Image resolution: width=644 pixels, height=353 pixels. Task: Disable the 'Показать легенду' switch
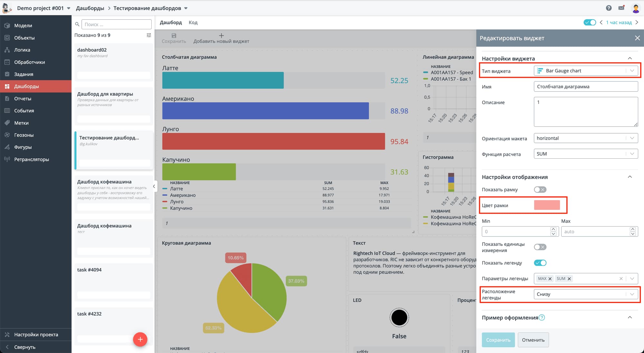pyautogui.click(x=540, y=263)
